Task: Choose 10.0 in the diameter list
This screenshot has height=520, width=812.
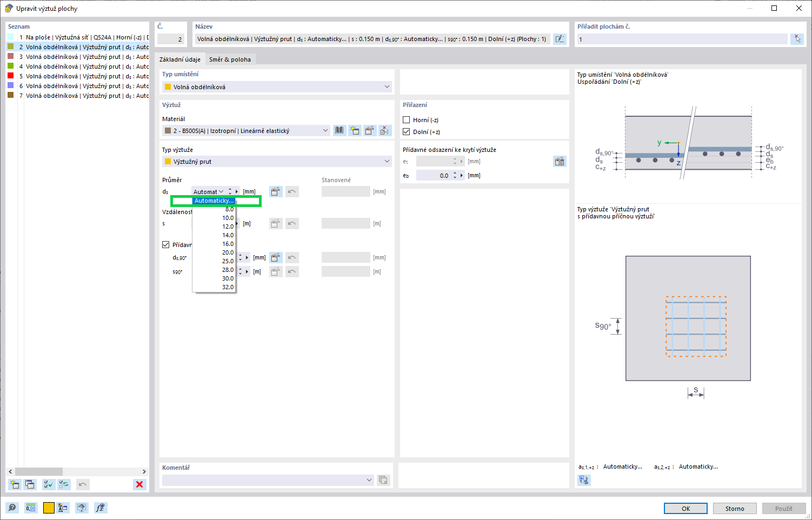Action: (214, 218)
